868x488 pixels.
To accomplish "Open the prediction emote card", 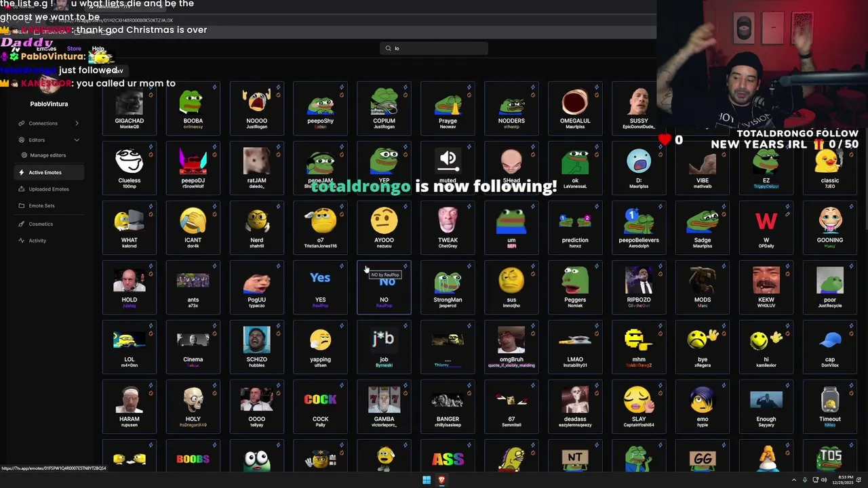I will [x=576, y=226].
